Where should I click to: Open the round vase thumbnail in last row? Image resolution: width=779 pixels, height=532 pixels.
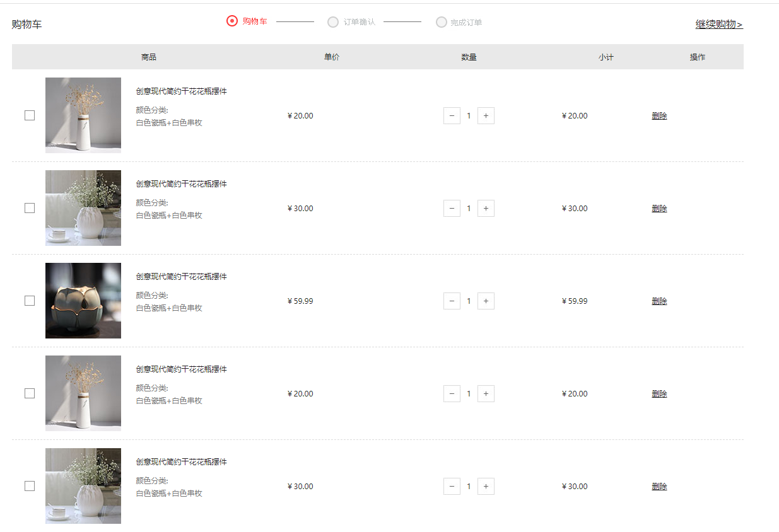[x=83, y=486]
